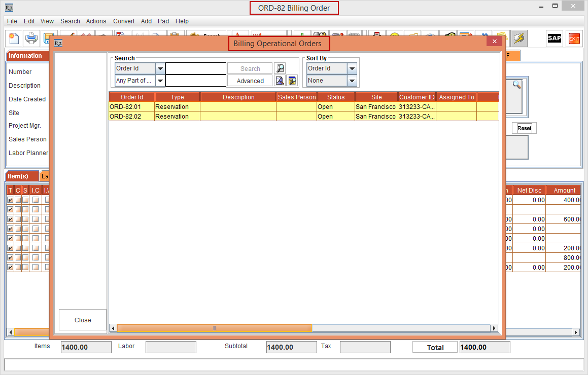
Task: Click the new document toolbar icon
Action: [14, 39]
